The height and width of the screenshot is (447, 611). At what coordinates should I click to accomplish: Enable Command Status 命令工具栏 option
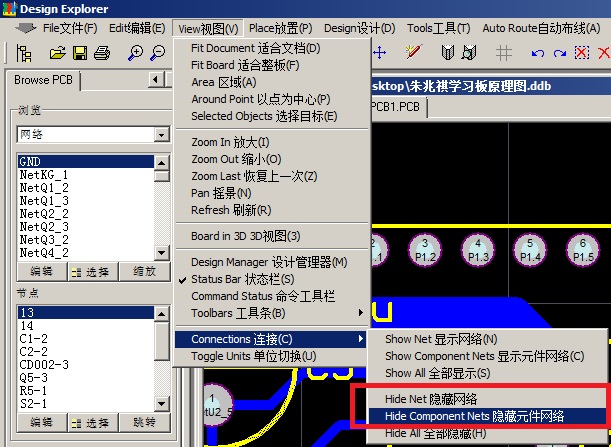[262, 296]
